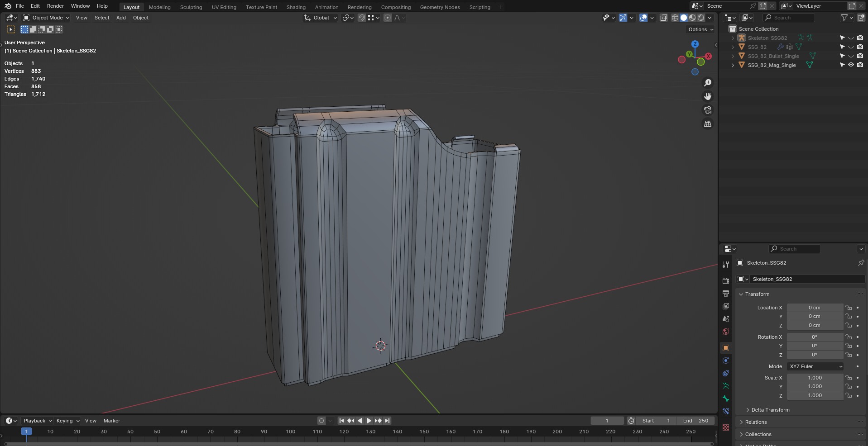The image size is (868, 446).
Task: Select wireframe viewport shading
Action: click(675, 18)
